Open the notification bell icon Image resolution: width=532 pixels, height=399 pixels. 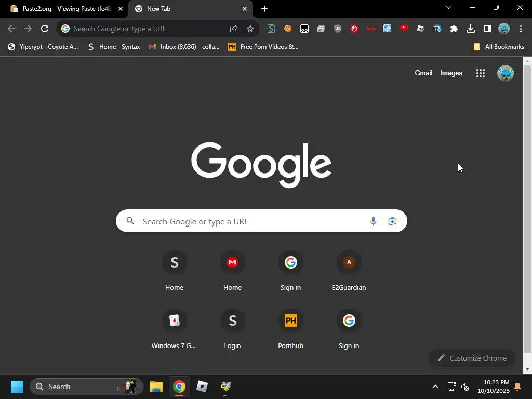coord(518,387)
